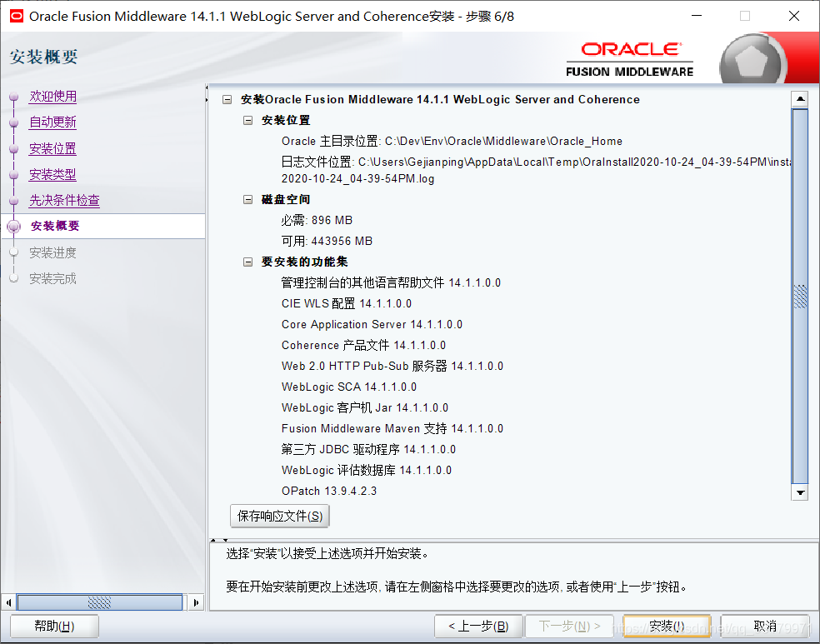Select 第三方 JDBC 驱动程序 row
The width and height of the screenshot is (820, 644).
point(368,450)
